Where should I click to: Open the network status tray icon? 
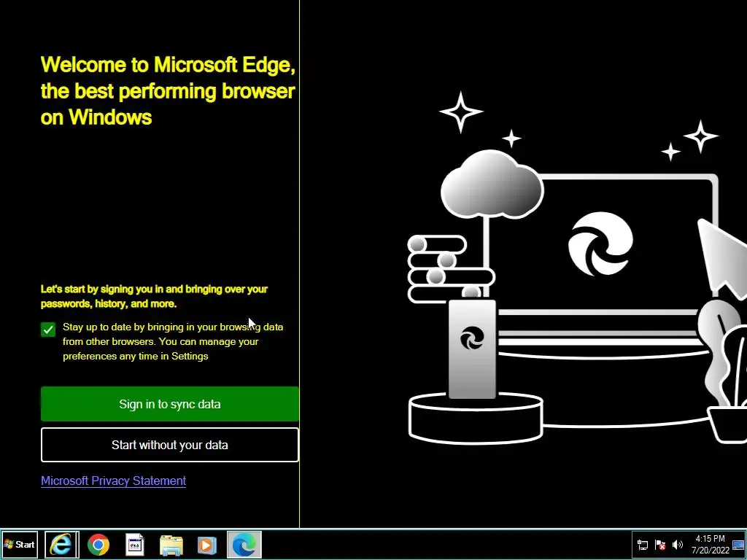point(642,545)
